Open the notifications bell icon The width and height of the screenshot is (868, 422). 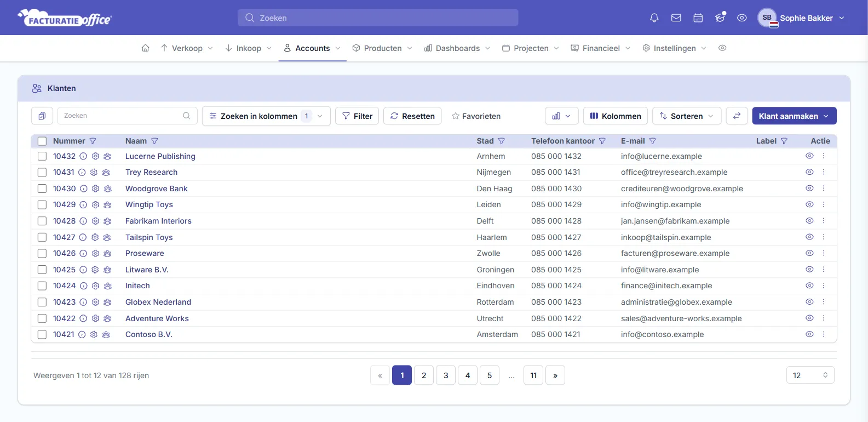coord(654,18)
